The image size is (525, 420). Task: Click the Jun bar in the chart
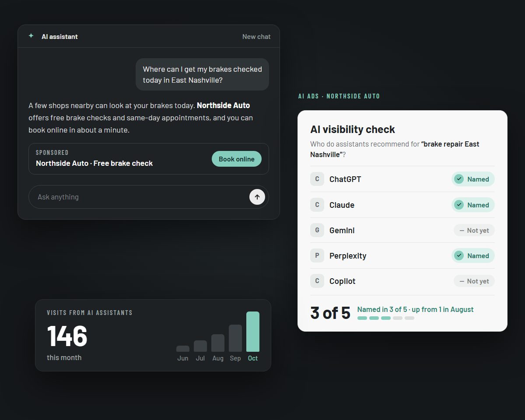[x=183, y=349]
